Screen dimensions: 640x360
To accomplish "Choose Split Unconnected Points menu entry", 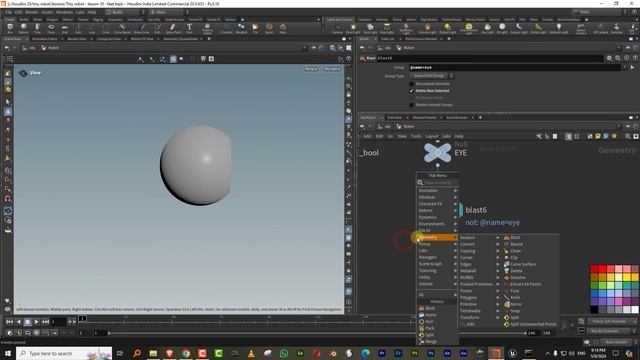I will point(530,324).
